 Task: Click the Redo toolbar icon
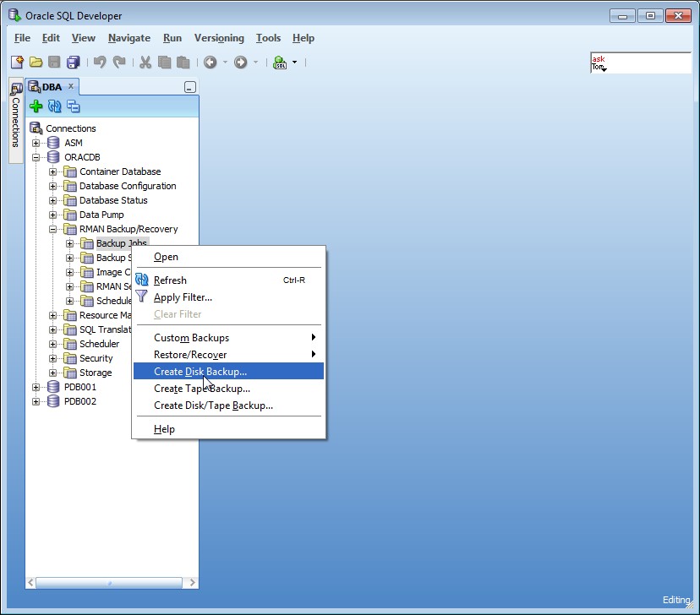(x=119, y=62)
